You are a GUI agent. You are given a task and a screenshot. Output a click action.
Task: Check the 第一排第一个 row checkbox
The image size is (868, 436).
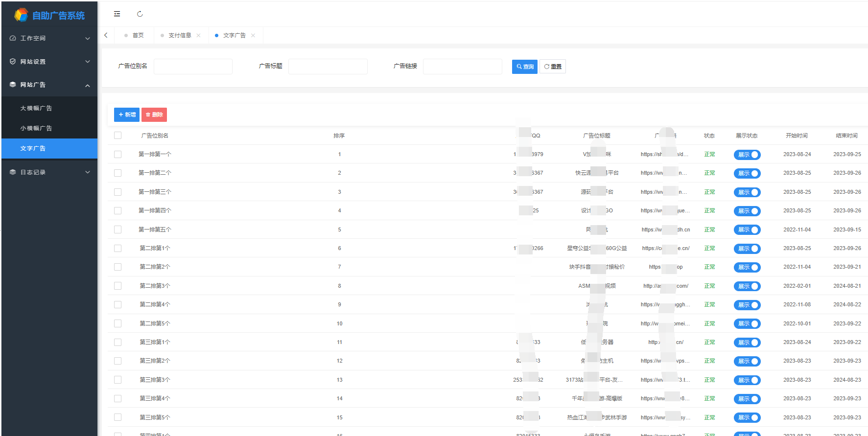117,154
